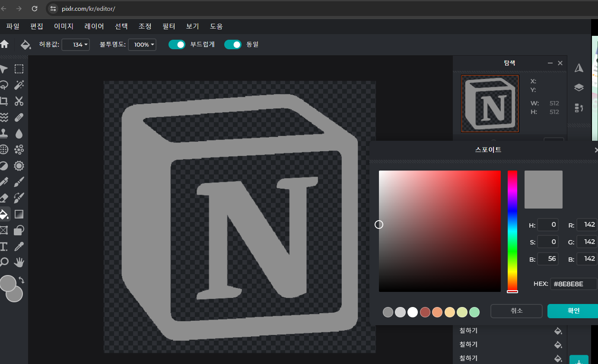
Task: Open the 필터 menu
Action: [169, 26]
